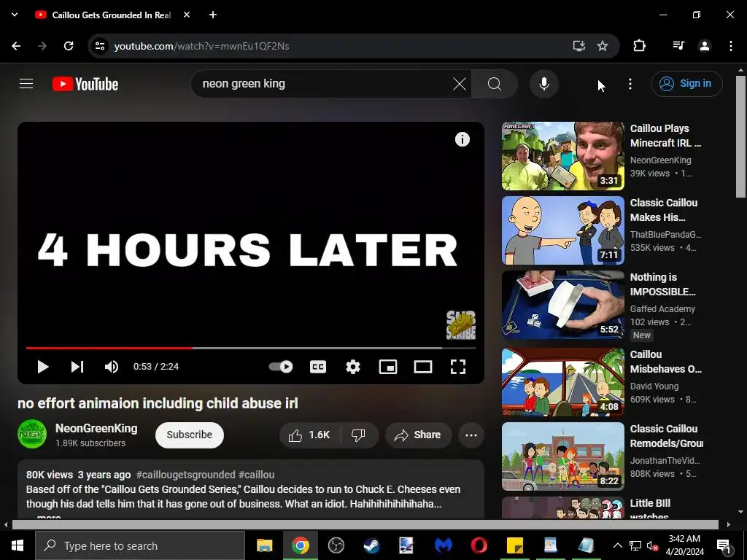Viewport: 747px width, 560px height.
Task: Turn on closed captions
Action: (318, 367)
